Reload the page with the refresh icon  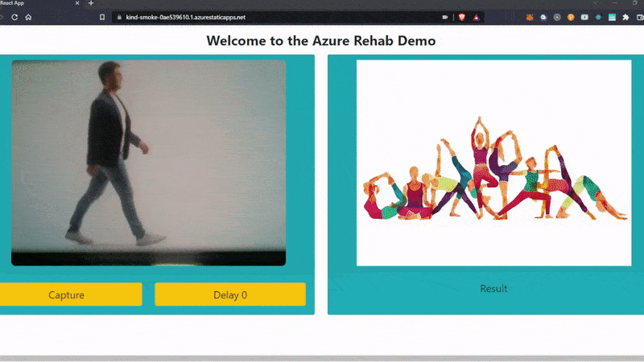pos(14,17)
